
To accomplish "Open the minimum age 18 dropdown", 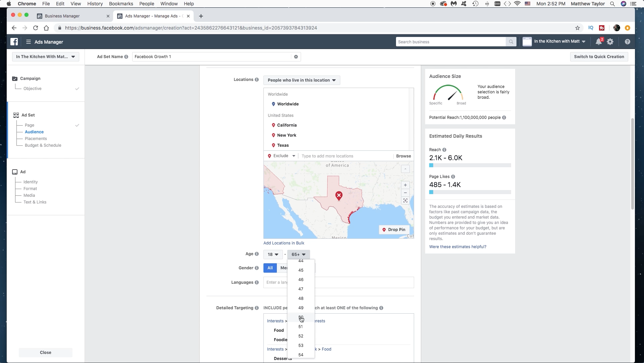I will coord(273,255).
